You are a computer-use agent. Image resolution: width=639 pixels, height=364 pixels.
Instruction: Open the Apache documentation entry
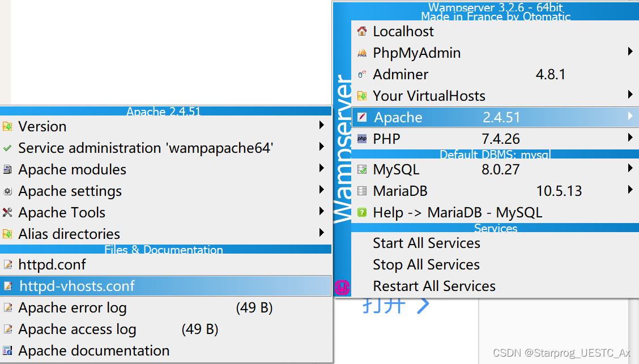pos(165,350)
